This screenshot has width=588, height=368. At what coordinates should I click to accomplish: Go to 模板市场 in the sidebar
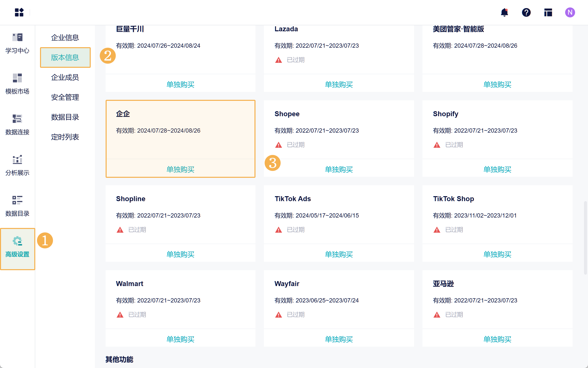point(17,84)
